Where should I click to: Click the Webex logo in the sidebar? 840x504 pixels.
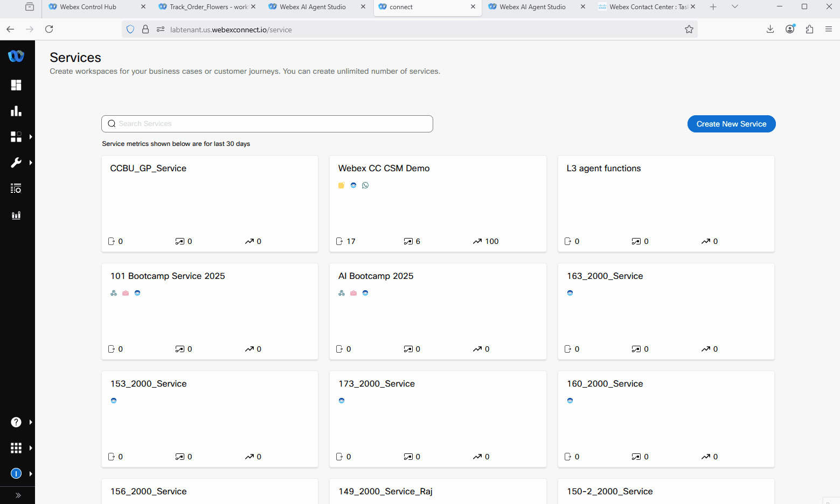coord(16,56)
